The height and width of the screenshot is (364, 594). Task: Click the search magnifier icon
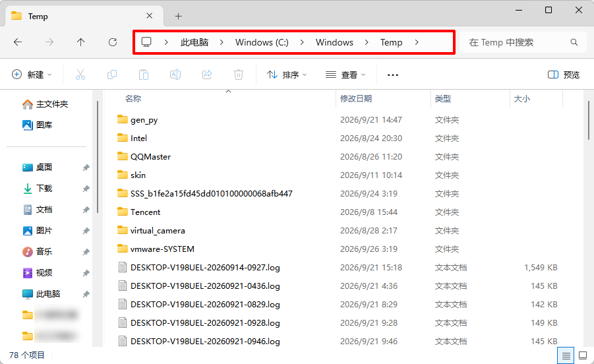tap(574, 42)
